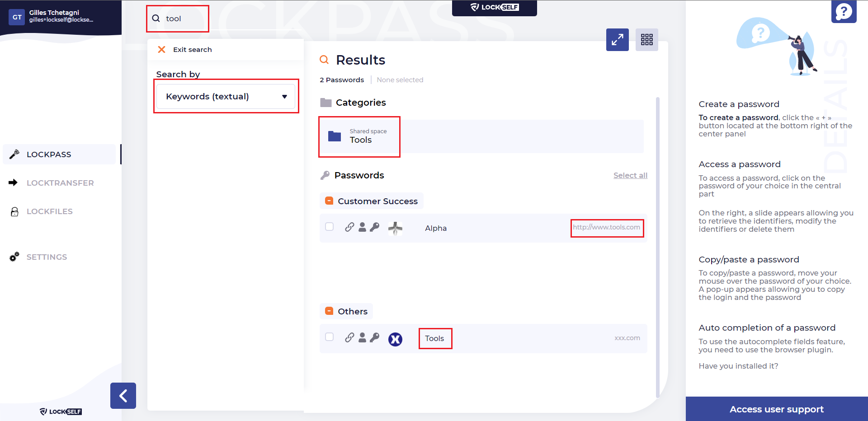Click the xxx.com URL text
868x421 pixels.
pyautogui.click(x=627, y=338)
